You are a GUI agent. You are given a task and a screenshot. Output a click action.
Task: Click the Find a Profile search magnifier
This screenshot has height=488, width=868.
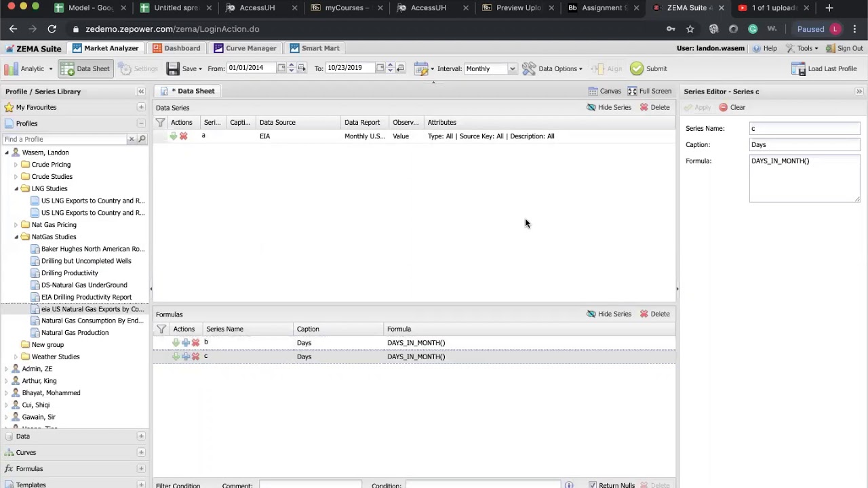pyautogui.click(x=142, y=139)
